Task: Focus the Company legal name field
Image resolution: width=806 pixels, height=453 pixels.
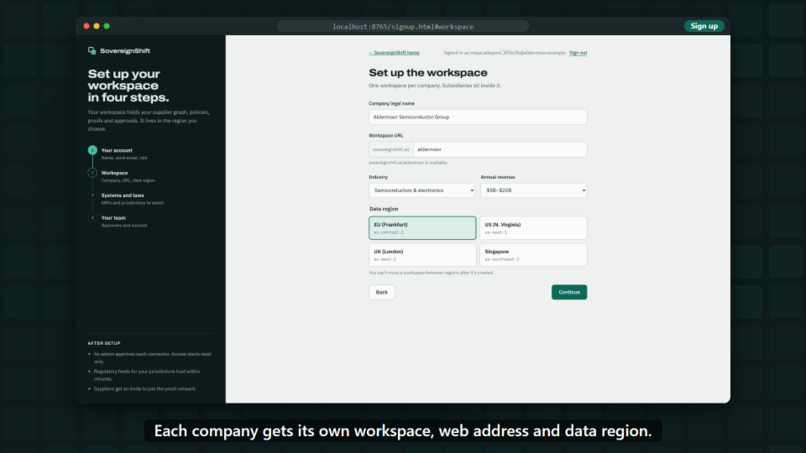Action: click(x=478, y=117)
